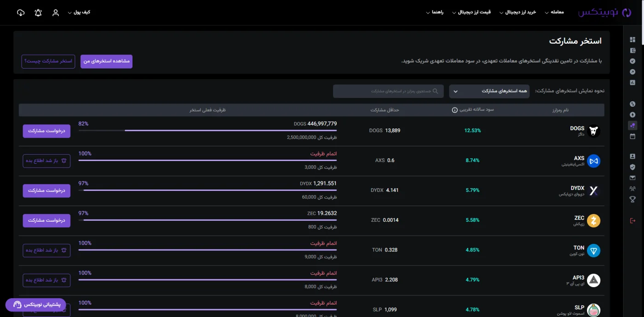This screenshot has height=317, width=644.
Task: Expand the کیف پول wallet dropdown
Action: [79, 12]
